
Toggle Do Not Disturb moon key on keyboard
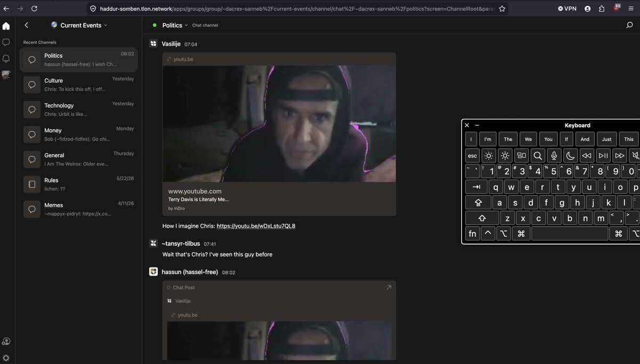click(571, 156)
